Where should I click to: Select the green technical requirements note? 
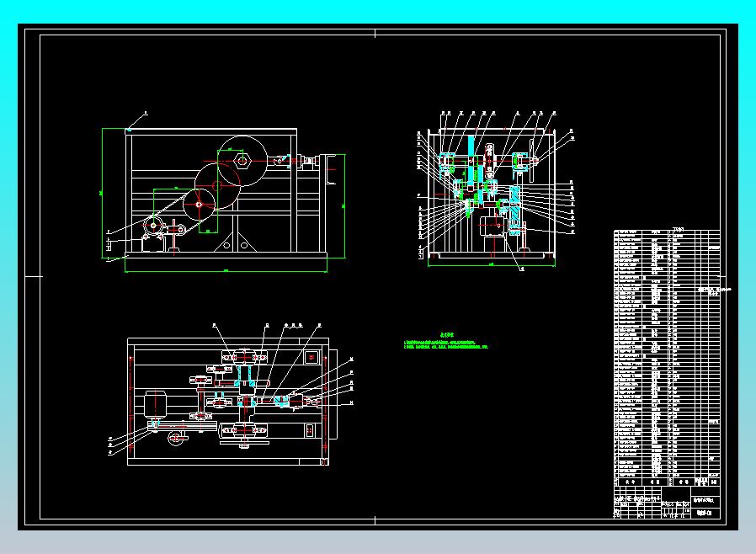pos(446,340)
